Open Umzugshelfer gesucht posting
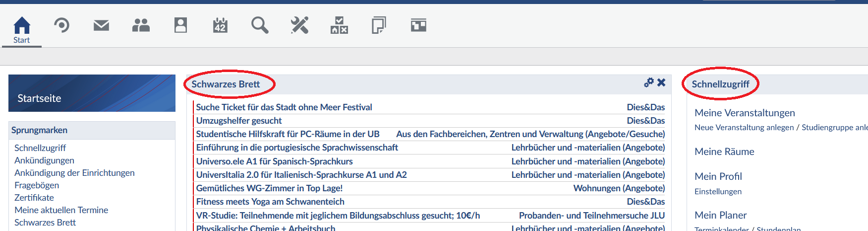Screen dimensions: 868x231 pyautogui.click(x=239, y=121)
